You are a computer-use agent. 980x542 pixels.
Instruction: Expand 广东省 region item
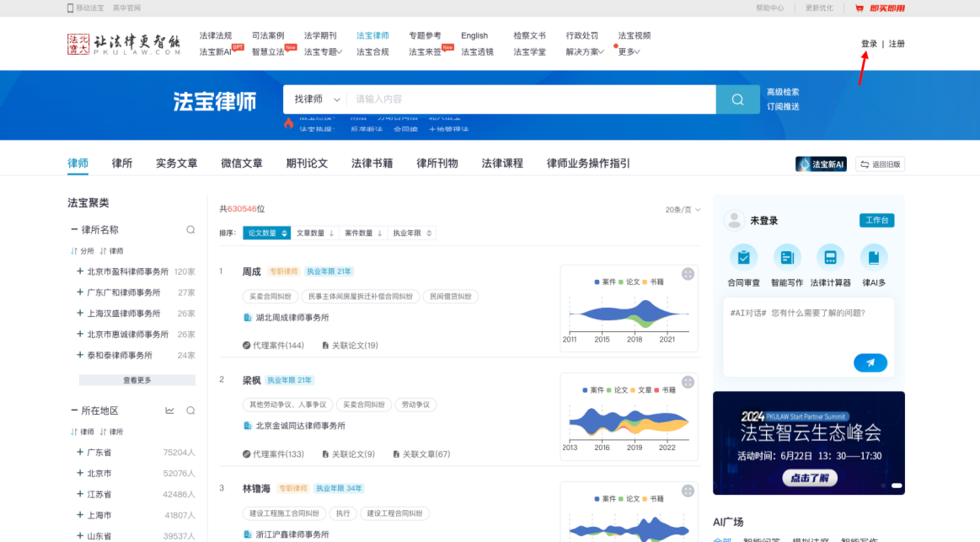point(79,452)
